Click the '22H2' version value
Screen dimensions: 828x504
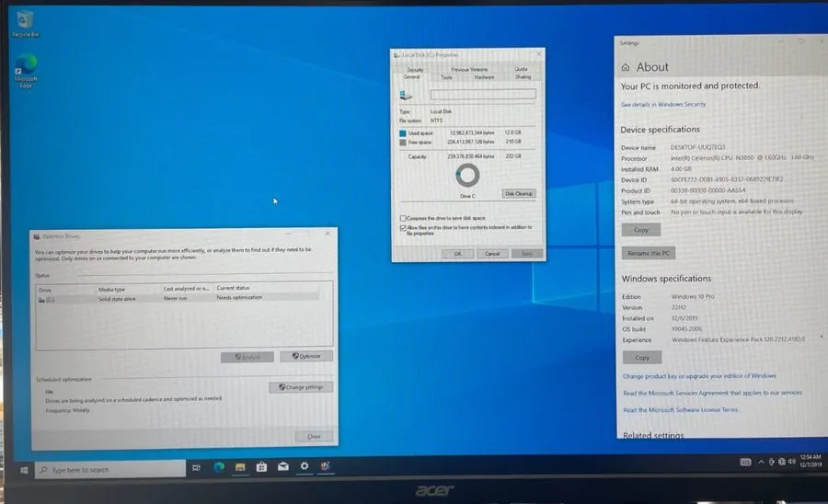click(679, 308)
